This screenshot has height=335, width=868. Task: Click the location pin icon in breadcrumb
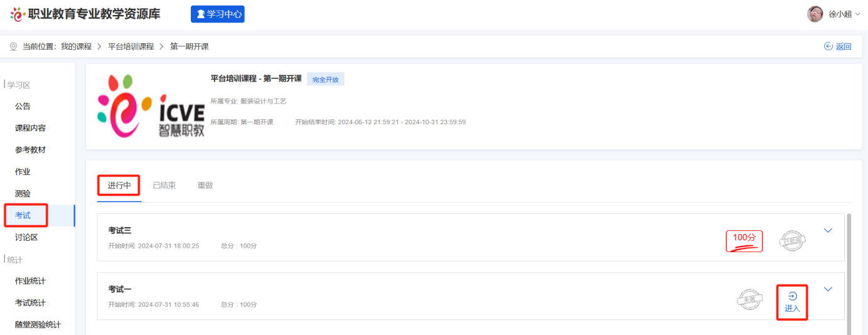[13, 46]
